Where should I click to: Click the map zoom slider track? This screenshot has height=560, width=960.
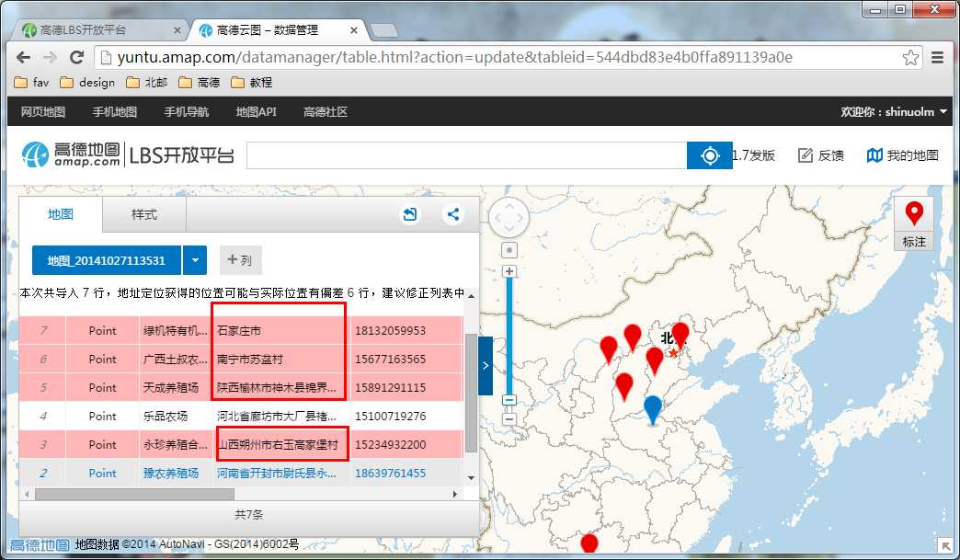(509, 337)
